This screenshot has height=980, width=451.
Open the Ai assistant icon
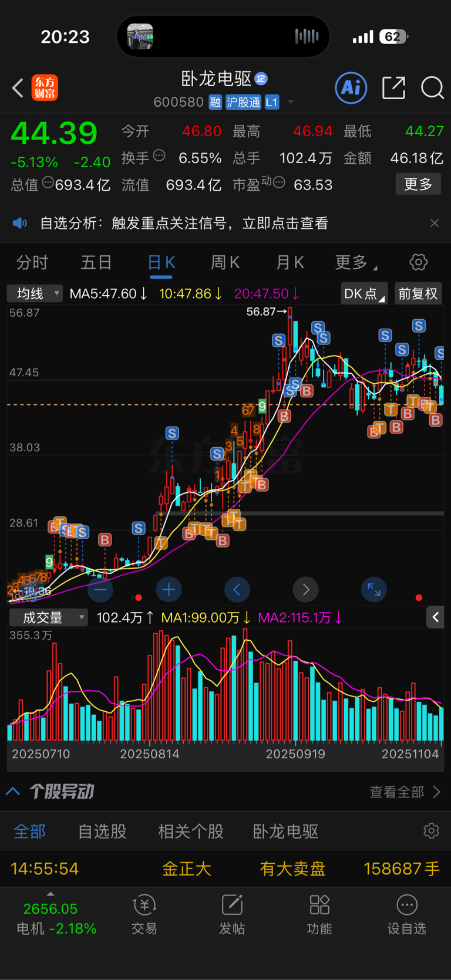[351, 88]
